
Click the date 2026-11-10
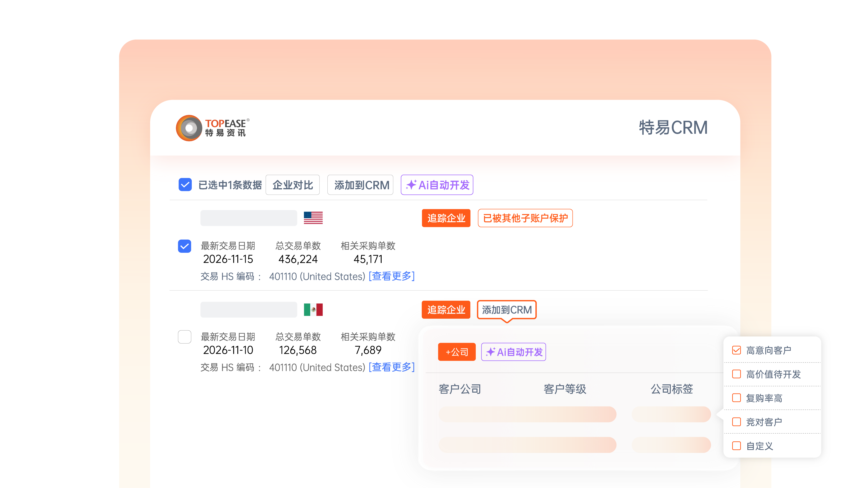coord(228,350)
